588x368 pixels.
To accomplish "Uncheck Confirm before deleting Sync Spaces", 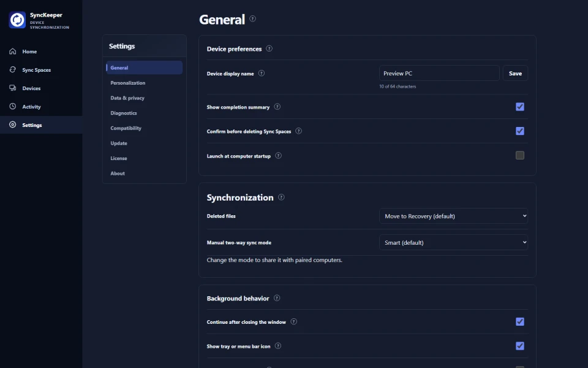I will (x=520, y=131).
